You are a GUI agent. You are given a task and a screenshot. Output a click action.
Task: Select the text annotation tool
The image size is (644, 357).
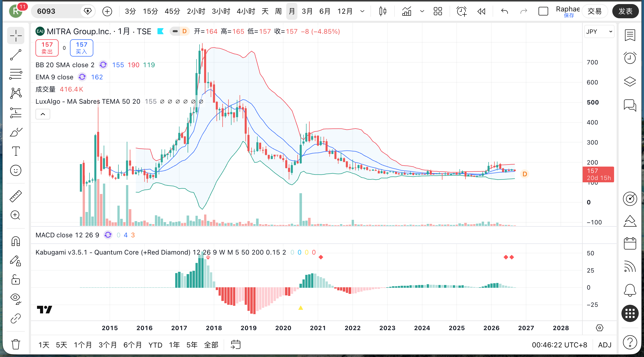[16, 151]
